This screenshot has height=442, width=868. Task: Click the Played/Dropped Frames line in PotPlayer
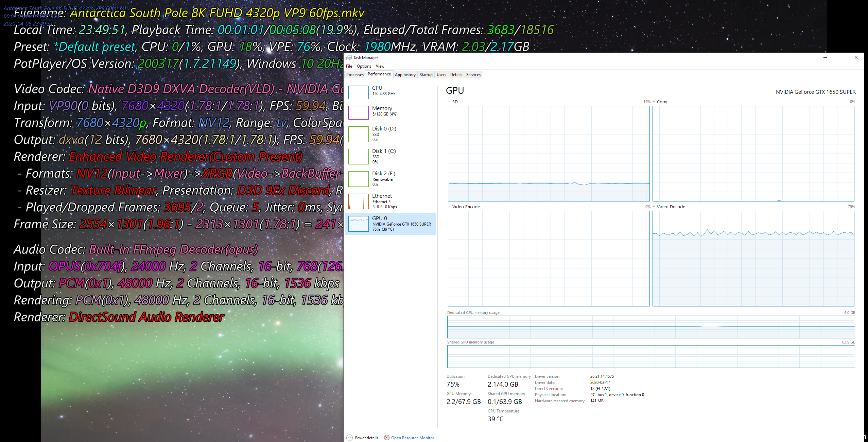click(x=180, y=207)
